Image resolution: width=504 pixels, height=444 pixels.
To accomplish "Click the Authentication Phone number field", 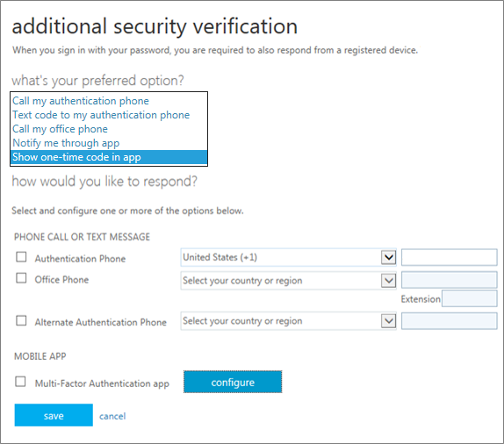I will coord(449,257).
